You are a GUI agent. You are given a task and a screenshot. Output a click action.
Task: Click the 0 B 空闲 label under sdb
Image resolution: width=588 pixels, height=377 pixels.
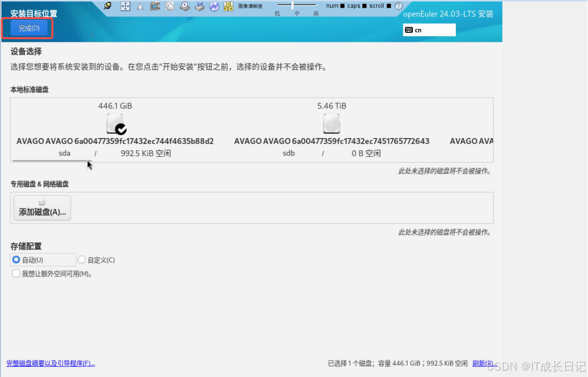click(366, 153)
